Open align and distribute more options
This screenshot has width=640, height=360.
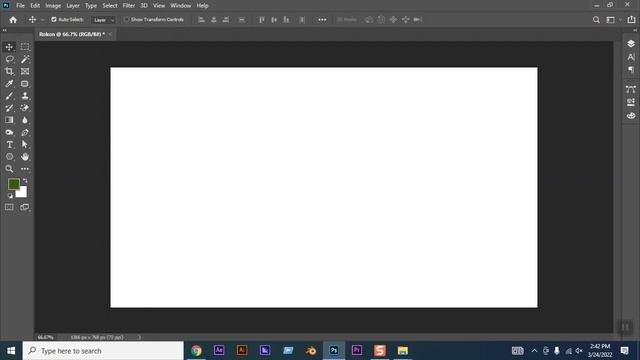click(x=322, y=20)
